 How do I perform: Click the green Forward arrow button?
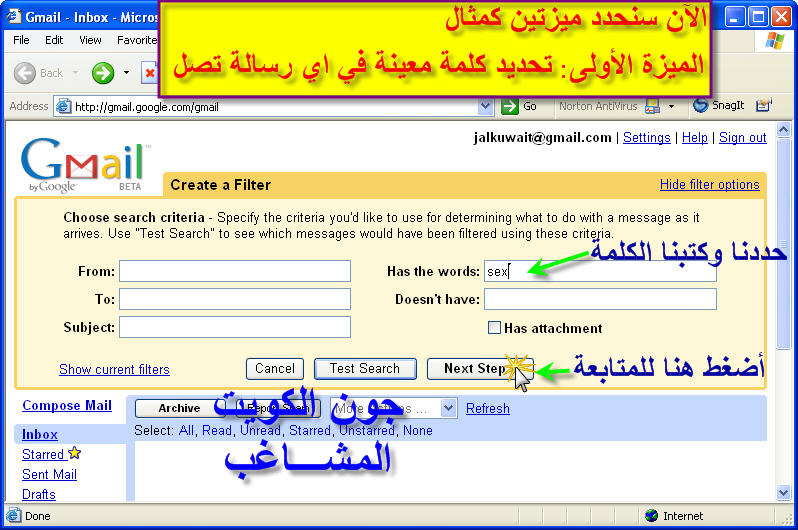[103, 73]
